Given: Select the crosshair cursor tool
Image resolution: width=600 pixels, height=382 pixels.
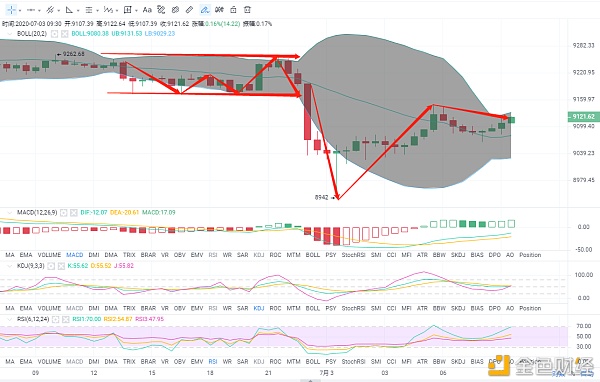Looking at the screenshot, I should (11, 10).
